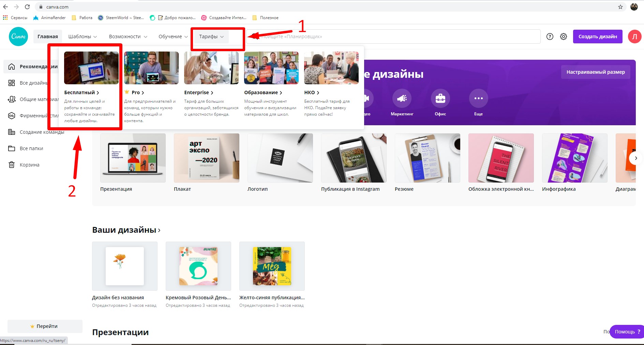
Task: Open the help question mark icon
Action: click(x=550, y=37)
